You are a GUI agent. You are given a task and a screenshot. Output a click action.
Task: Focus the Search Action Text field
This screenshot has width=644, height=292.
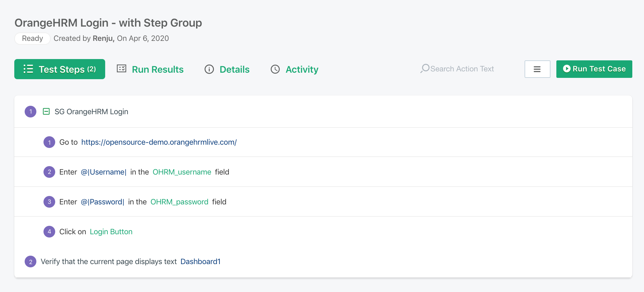pos(462,69)
